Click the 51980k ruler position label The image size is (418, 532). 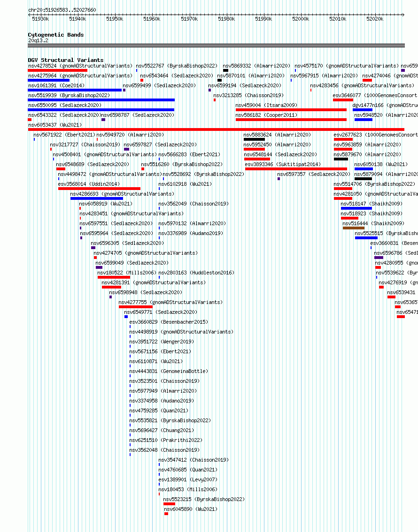pos(226,19)
